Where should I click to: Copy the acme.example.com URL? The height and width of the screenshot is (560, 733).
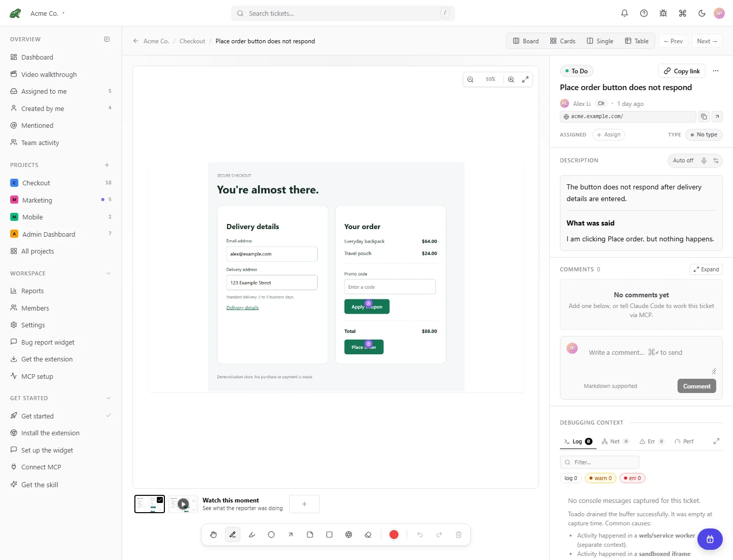click(704, 117)
